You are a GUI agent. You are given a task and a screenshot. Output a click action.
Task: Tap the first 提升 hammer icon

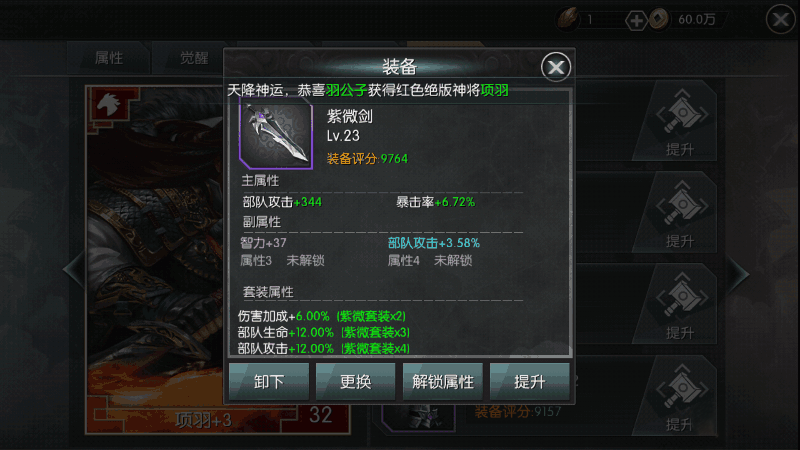(681, 122)
